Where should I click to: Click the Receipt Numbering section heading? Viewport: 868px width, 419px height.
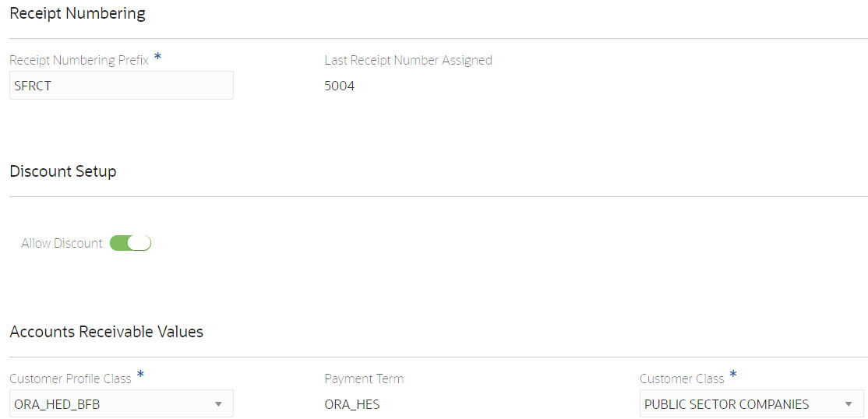coord(77,13)
